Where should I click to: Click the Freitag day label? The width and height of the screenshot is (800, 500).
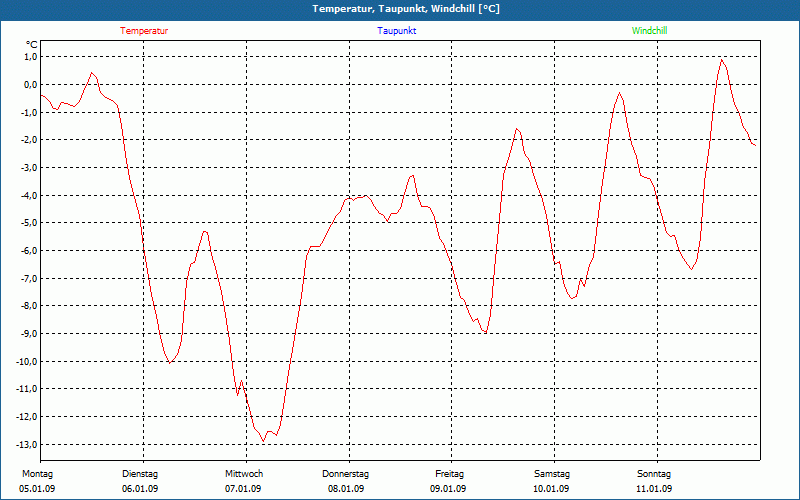449,474
